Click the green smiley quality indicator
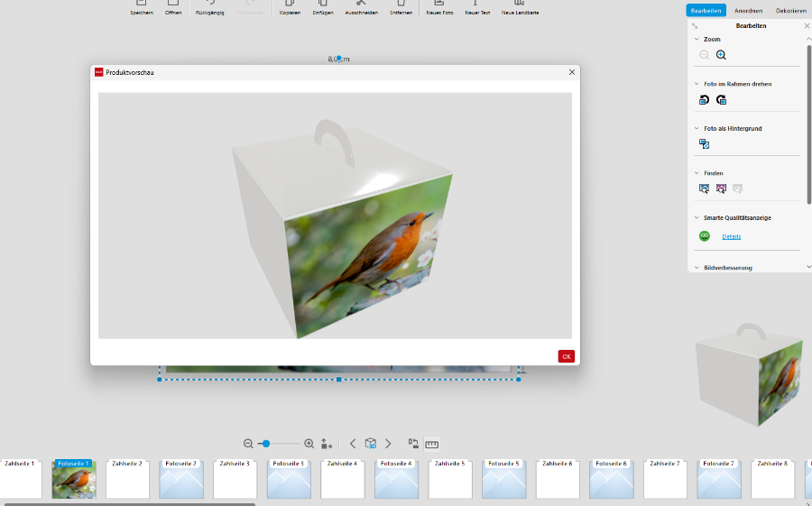The height and width of the screenshot is (506, 812). (705, 236)
